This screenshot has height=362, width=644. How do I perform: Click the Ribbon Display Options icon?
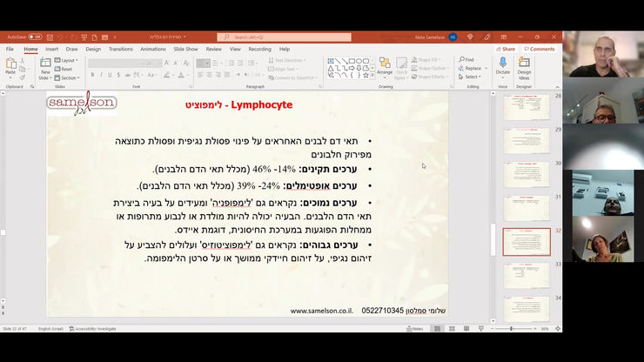point(504,37)
